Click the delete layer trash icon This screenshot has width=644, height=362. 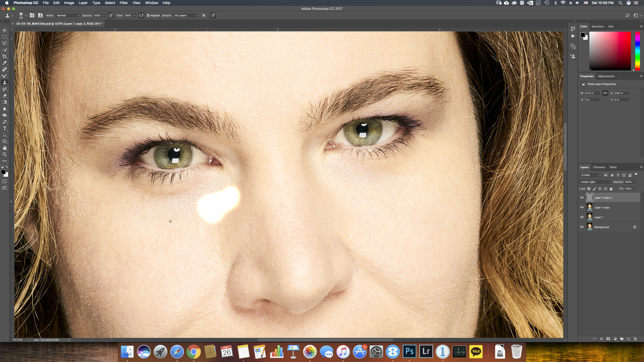point(635,339)
